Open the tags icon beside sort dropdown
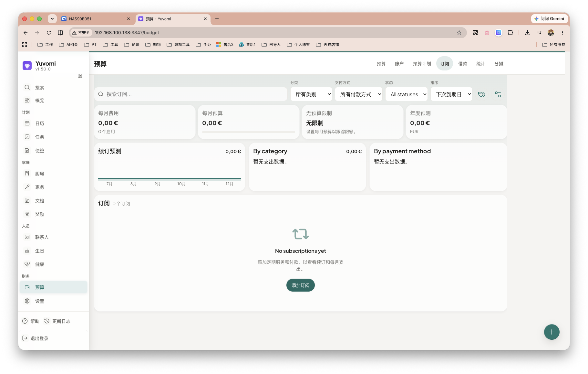Screen dimensions: 588x374 coord(482,94)
